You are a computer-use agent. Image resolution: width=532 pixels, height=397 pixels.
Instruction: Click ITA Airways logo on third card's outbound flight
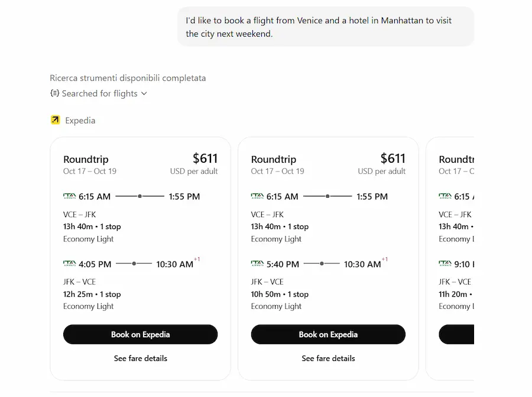click(445, 196)
